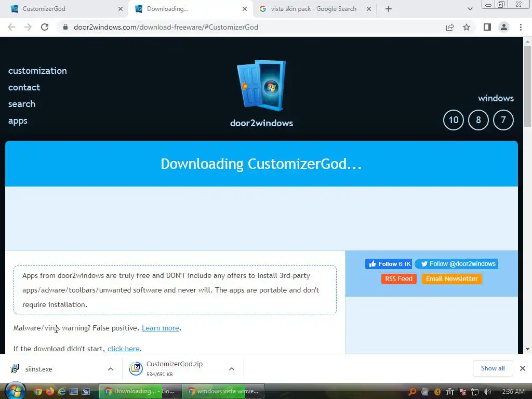Close the vista skin pack Google Search tab
This screenshot has width=532, height=399.
369,9
